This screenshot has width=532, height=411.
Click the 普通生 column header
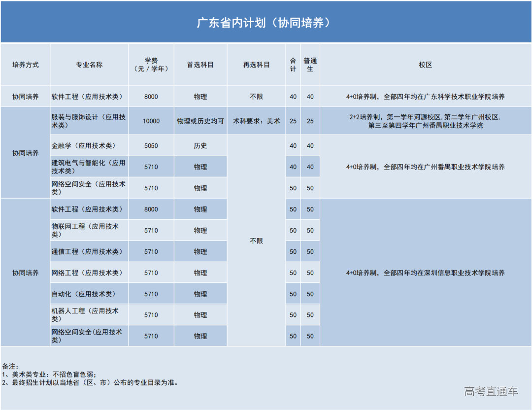pos(309,65)
